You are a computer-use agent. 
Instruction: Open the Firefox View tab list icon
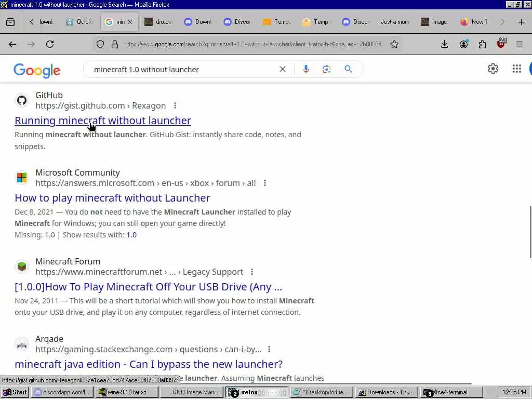[x=10, y=22]
